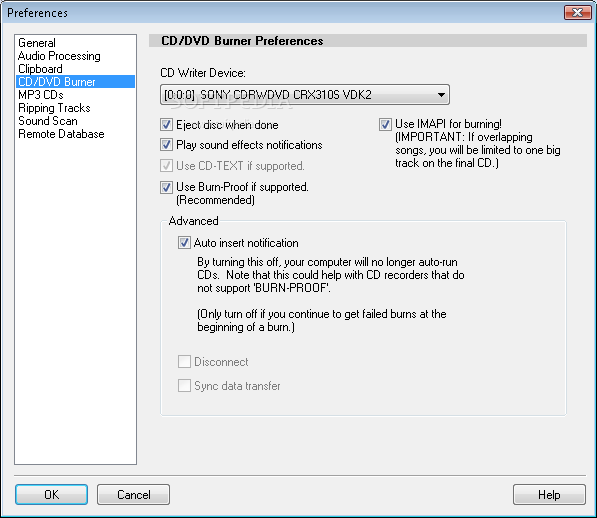Click the CD Writer Device label
The width and height of the screenshot is (597, 518).
[x=203, y=73]
